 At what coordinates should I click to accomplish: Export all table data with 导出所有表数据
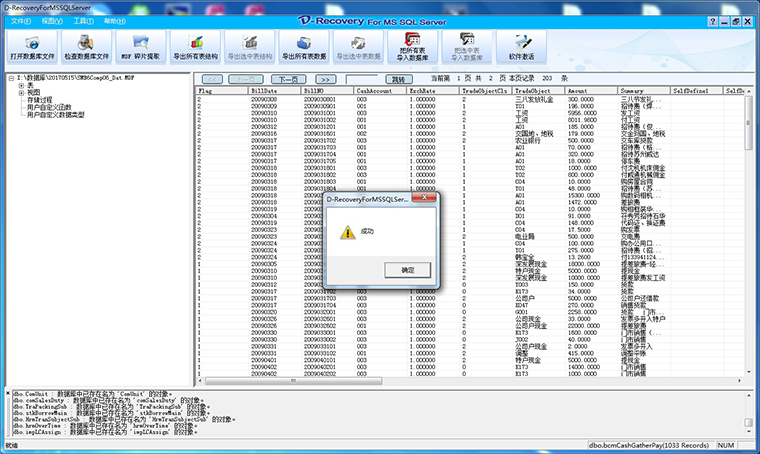pos(304,47)
